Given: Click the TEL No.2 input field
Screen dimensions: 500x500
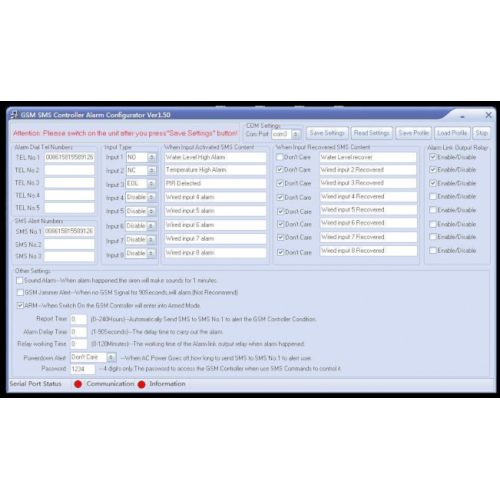Looking at the screenshot, I should click(69, 170).
